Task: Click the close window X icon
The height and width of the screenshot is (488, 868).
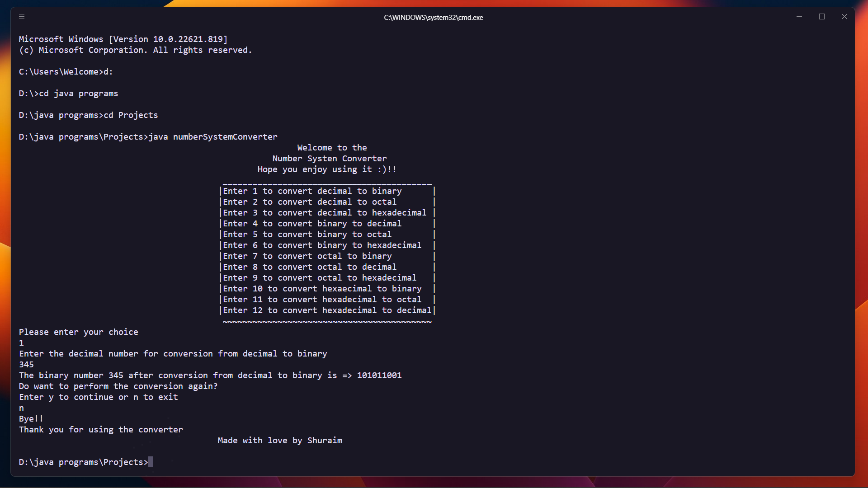Action: point(844,17)
